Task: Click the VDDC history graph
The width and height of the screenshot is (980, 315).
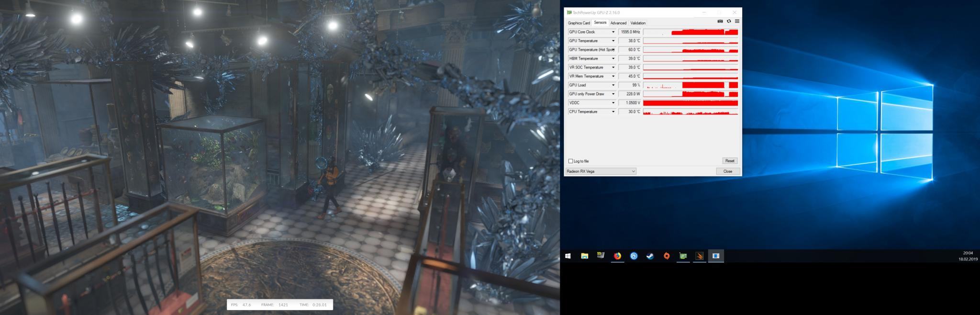Action: [690, 103]
